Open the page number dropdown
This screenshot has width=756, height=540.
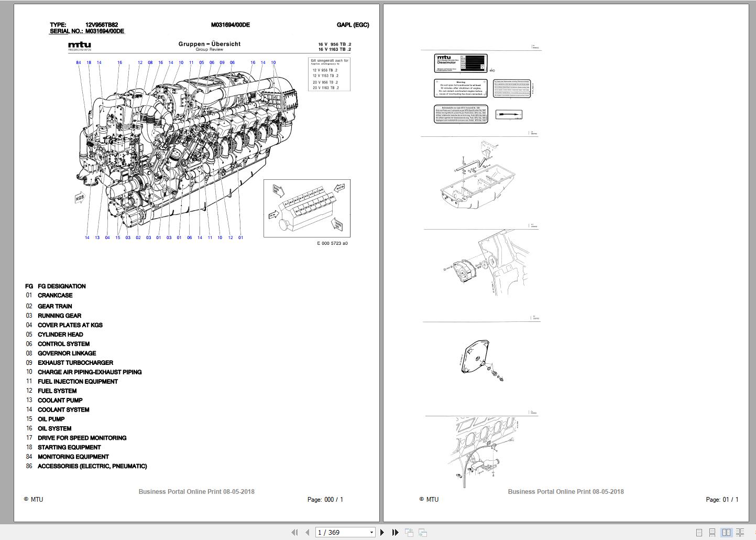tap(371, 532)
